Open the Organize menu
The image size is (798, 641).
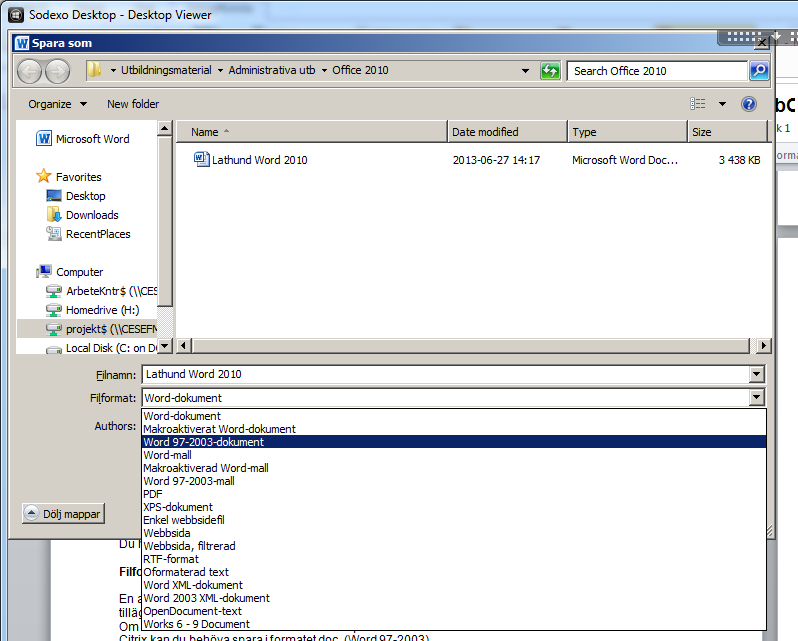tap(58, 104)
